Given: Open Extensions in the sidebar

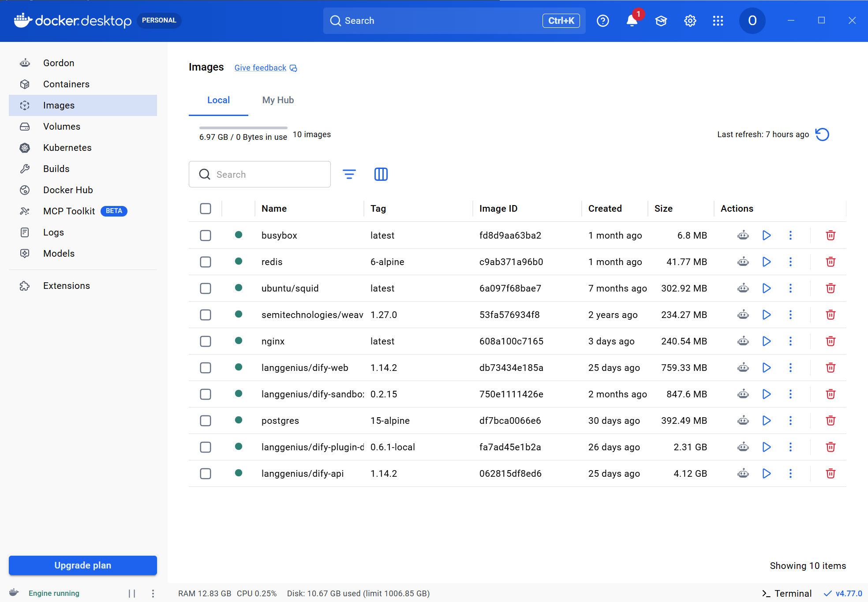Looking at the screenshot, I should tap(83, 286).
